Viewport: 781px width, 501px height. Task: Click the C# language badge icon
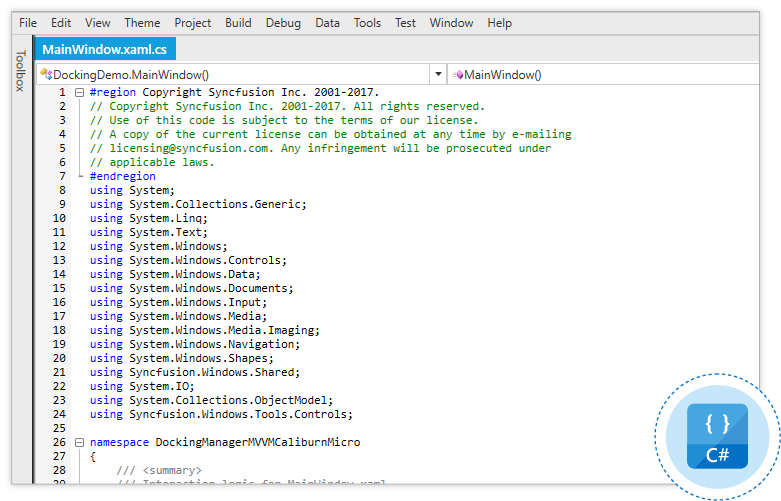[717, 436]
